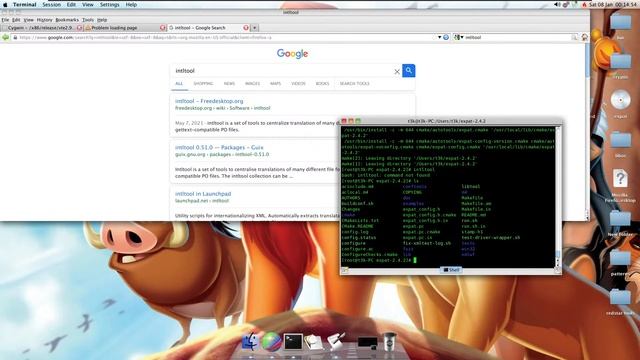Click the terminal vertical scrollbar
This screenshot has width=640, height=360.
click(x=558, y=196)
